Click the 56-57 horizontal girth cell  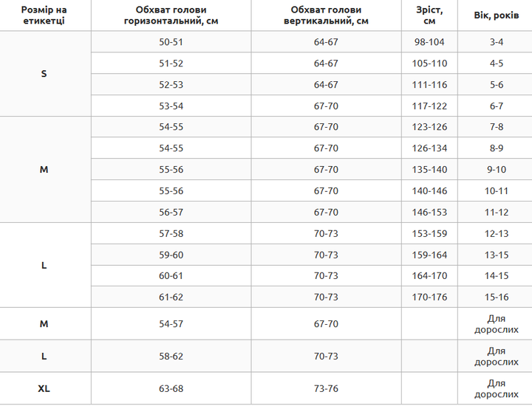coord(171,212)
